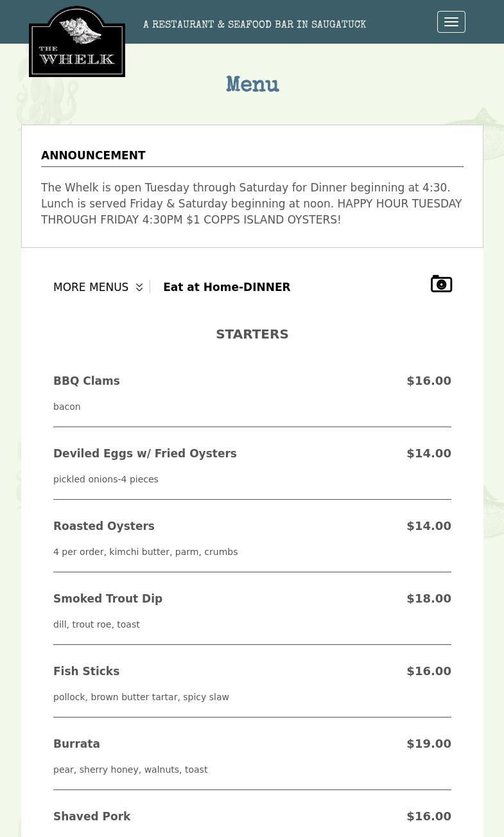The width and height of the screenshot is (504, 837).
Task: Click the BBQ Clams item
Action: tap(87, 381)
